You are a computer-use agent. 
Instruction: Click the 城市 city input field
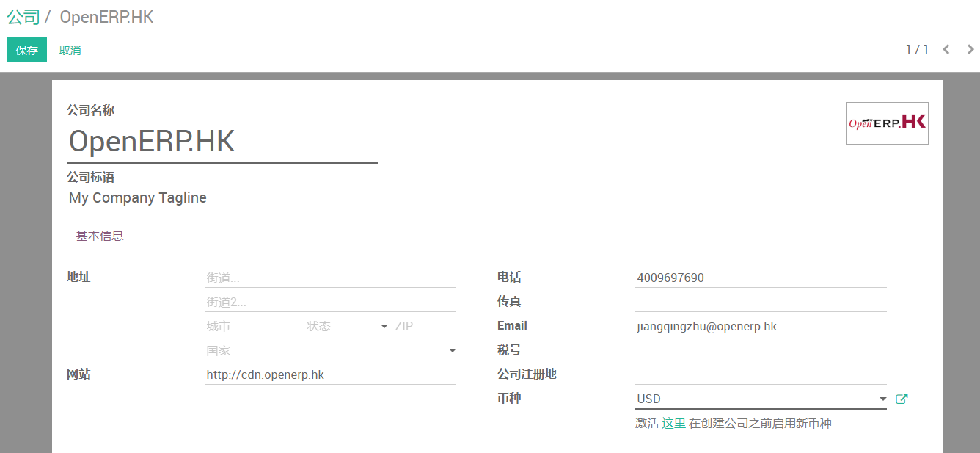tap(252, 327)
